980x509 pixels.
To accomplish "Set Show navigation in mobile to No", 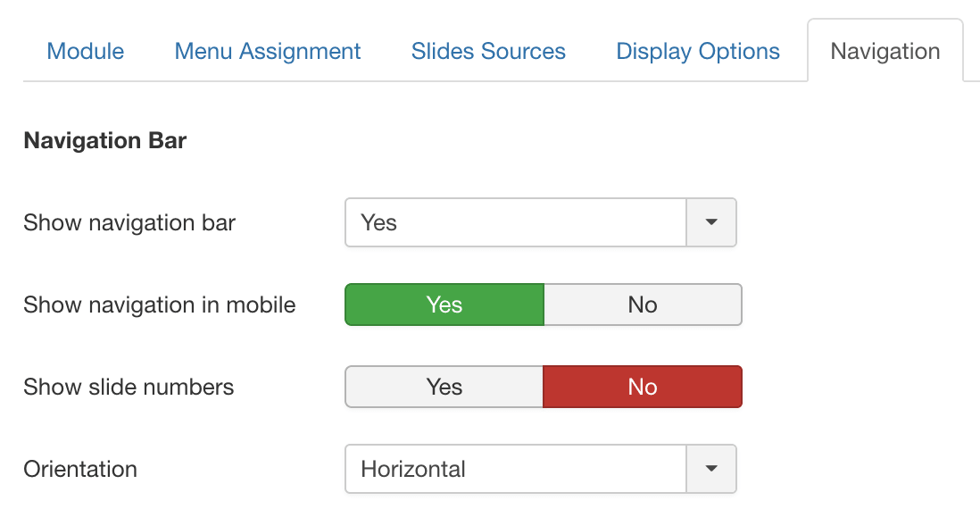I will click(643, 305).
